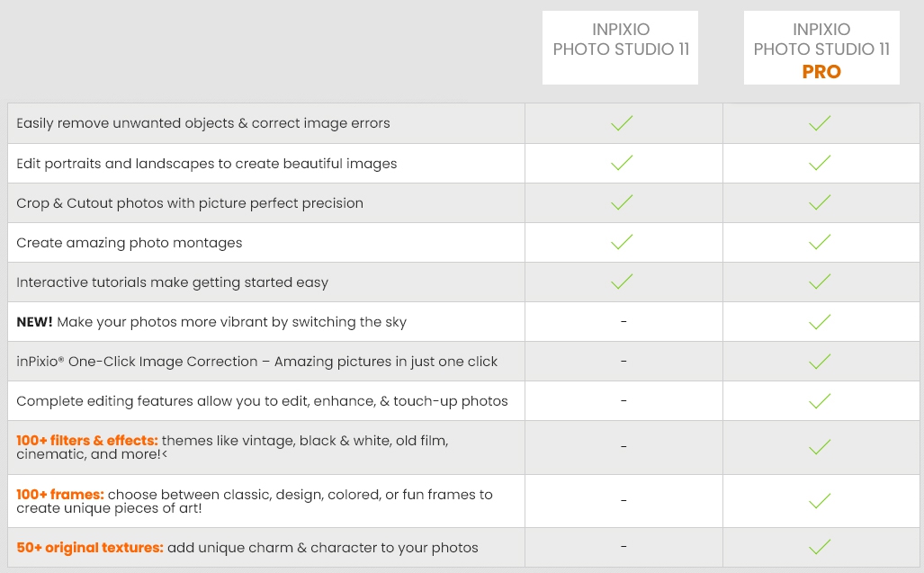Click Photo Studio 11 checkmark for removing unwanted objects
This screenshot has height=573, width=924.
(x=622, y=123)
